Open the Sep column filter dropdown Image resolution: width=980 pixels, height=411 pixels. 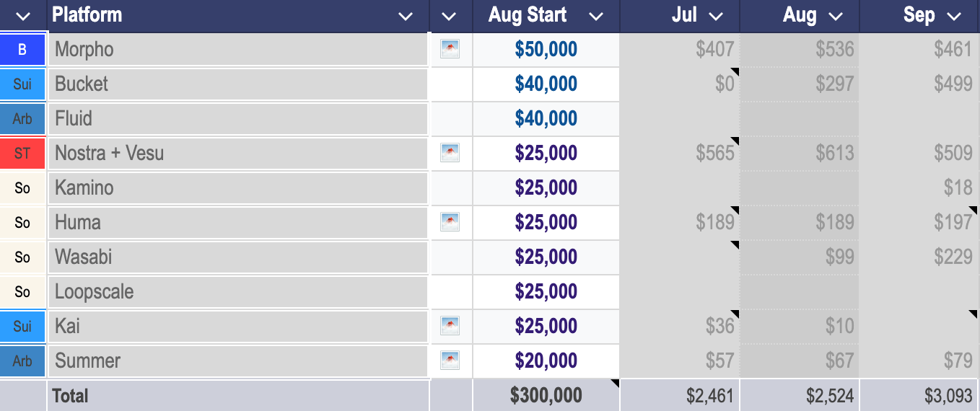click(x=955, y=16)
